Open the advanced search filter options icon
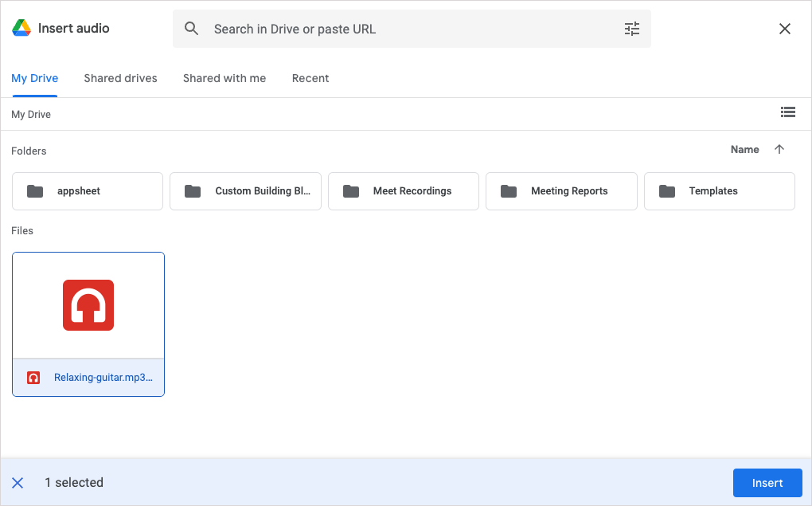Screen dimensions: 812x506 tap(632, 29)
